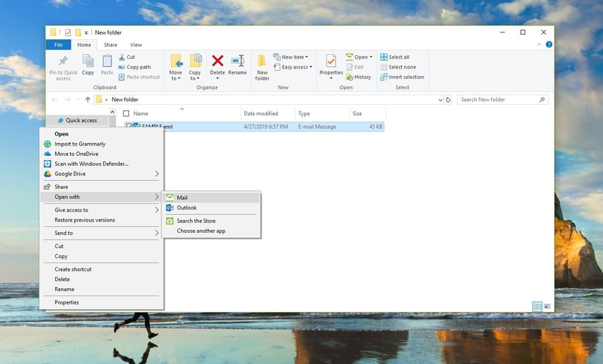Switch to Details view icon
Image resolution: width=603 pixels, height=364 pixels.
pyautogui.click(x=537, y=306)
